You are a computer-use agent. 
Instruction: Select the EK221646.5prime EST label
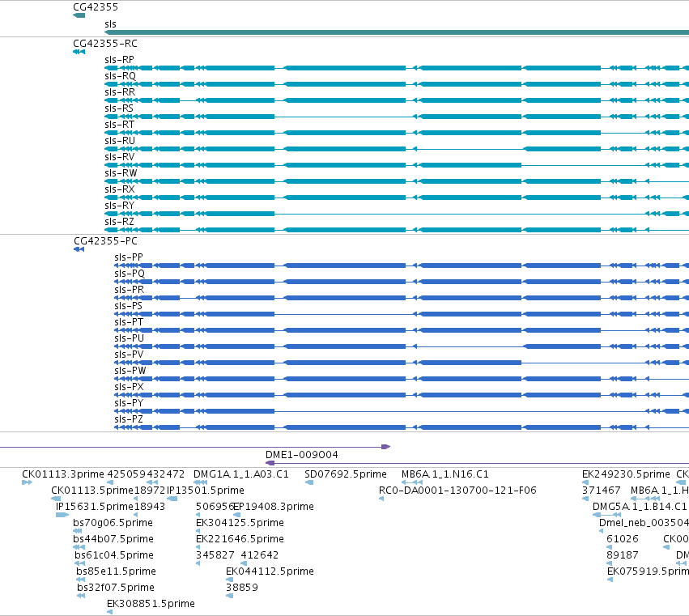[240, 539]
